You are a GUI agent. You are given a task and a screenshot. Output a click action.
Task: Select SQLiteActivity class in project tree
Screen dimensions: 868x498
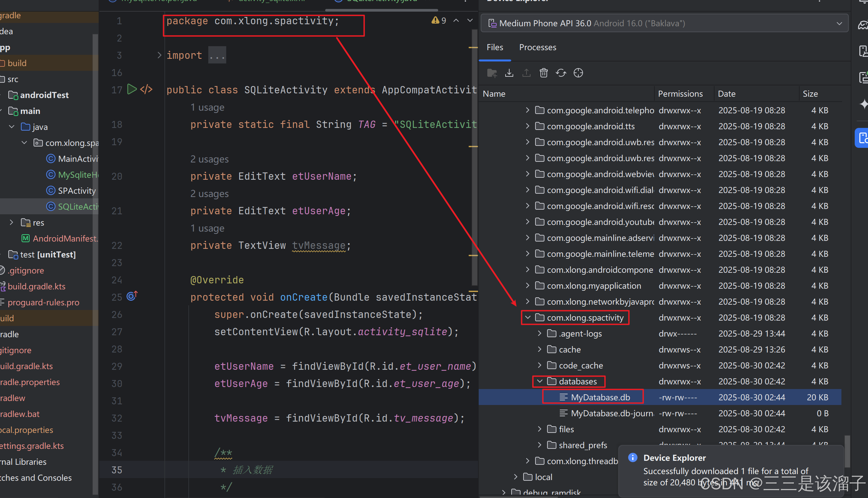coord(72,207)
